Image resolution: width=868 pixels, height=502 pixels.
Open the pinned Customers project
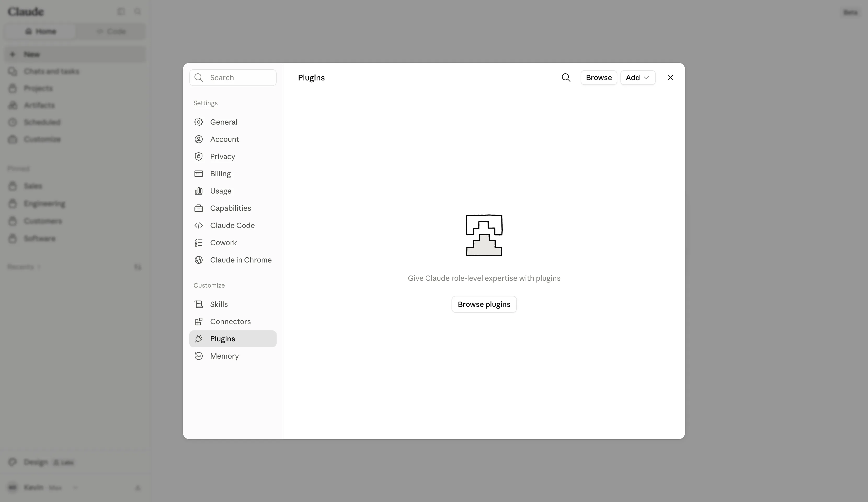(x=75, y=221)
